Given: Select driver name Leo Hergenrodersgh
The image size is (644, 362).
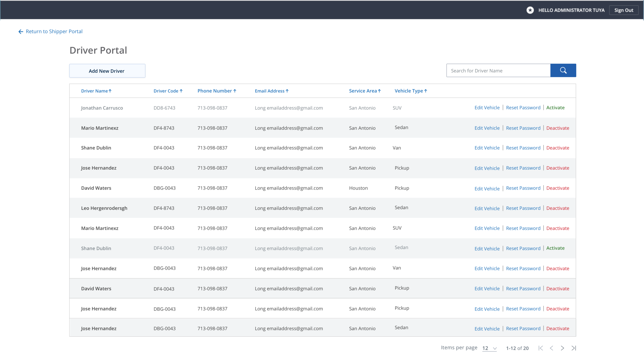Looking at the screenshot, I should 104,208.
